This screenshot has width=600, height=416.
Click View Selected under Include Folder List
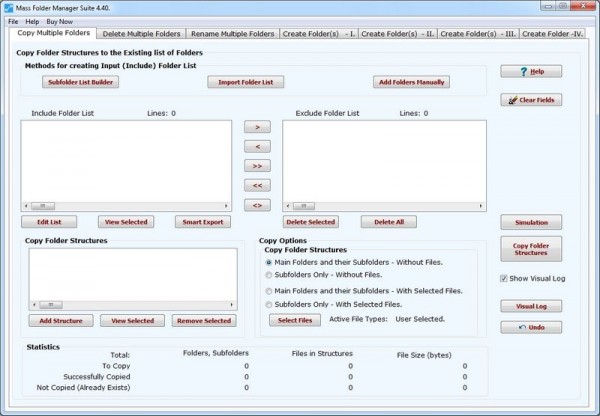click(x=126, y=222)
